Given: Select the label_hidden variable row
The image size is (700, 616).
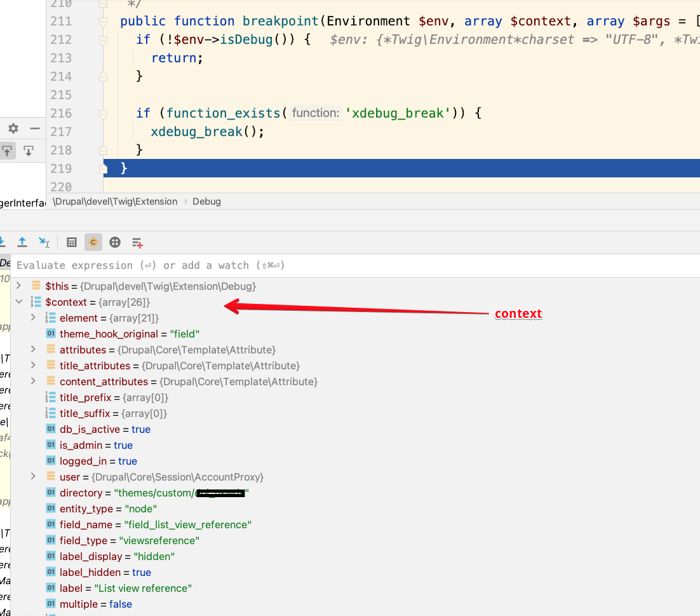Looking at the screenshot, I should (x=355, y=572).
